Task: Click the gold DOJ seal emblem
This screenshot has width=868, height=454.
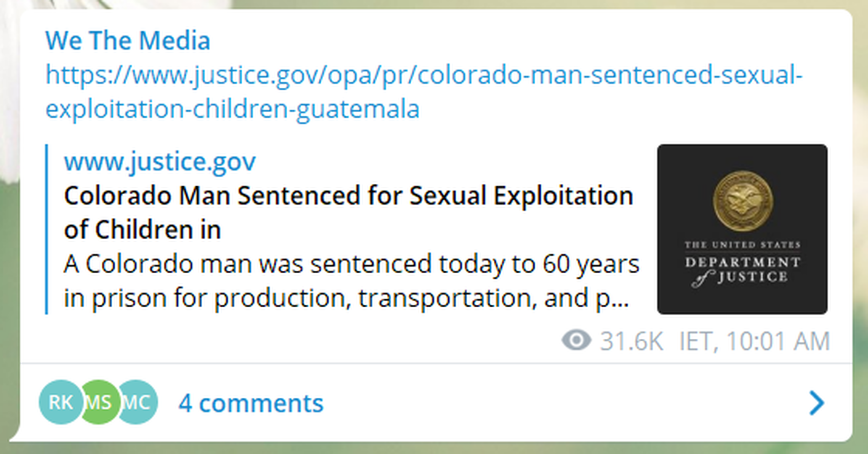Action: (x=743, y=201)
